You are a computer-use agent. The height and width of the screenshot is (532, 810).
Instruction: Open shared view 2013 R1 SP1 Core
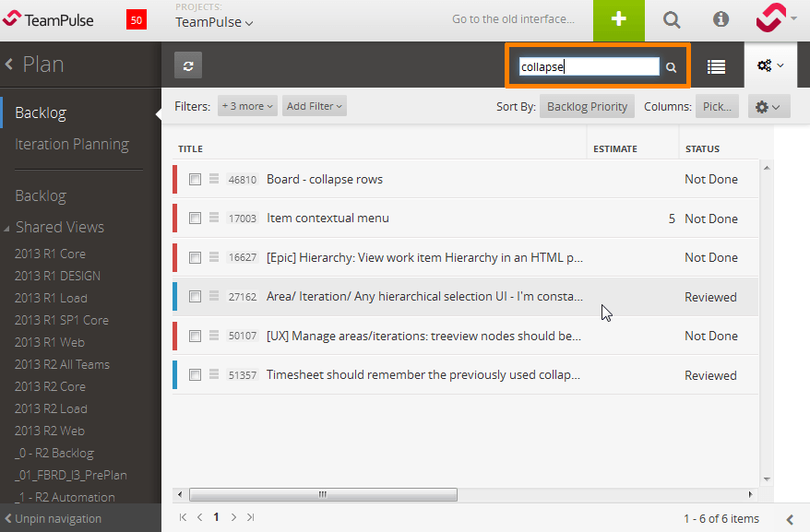62,320
